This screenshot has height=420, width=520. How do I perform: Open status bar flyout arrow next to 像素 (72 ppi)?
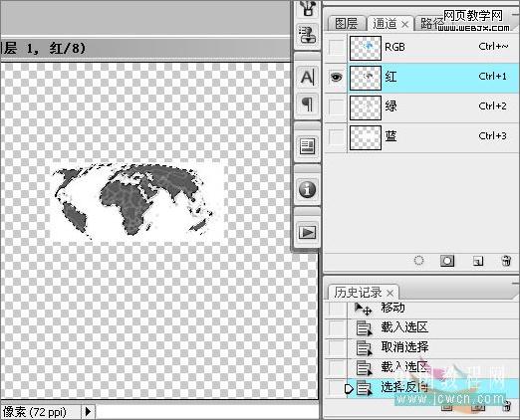(x=88, y=412)
